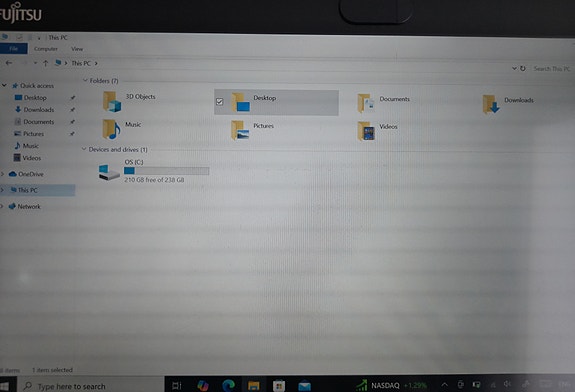Open File Explorer taskbar icon
This screenshot has width=575, height=392.
[x=254, y=385]
